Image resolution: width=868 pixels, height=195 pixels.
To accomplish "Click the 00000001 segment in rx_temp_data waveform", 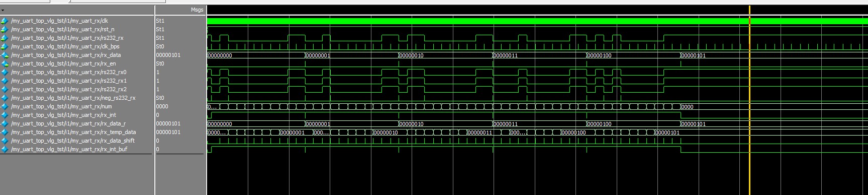I will (293, 133).
